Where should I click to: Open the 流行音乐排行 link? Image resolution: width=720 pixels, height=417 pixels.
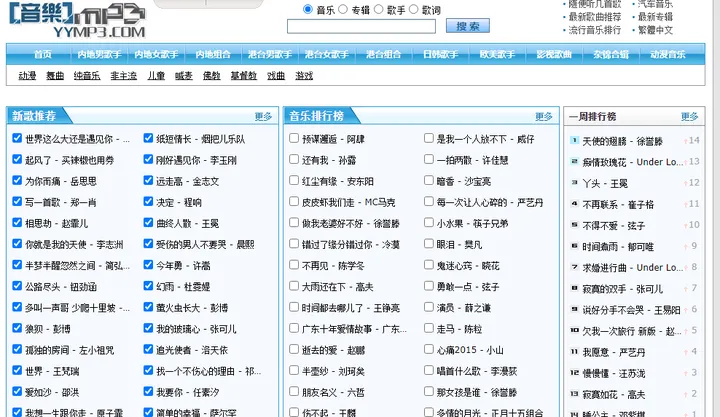point(595,30)
